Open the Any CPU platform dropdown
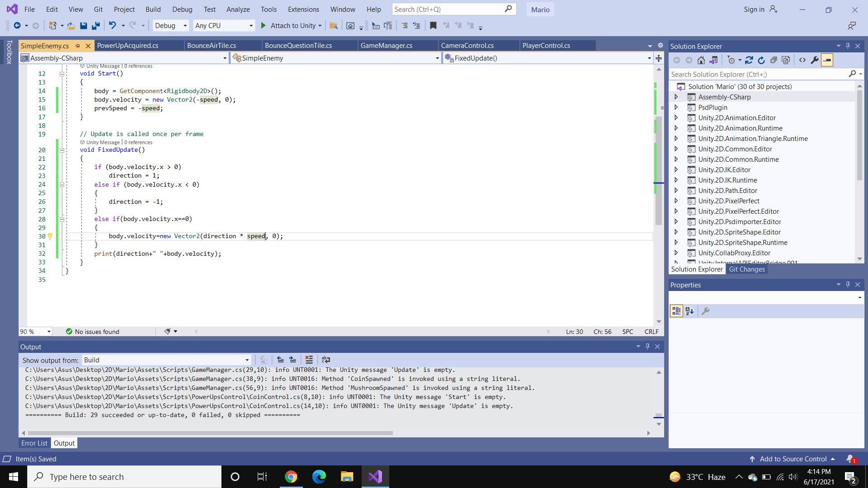 224,26
